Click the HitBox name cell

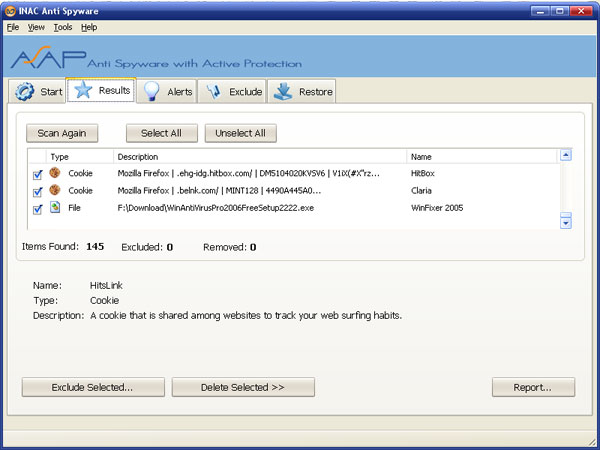[423, 173]
